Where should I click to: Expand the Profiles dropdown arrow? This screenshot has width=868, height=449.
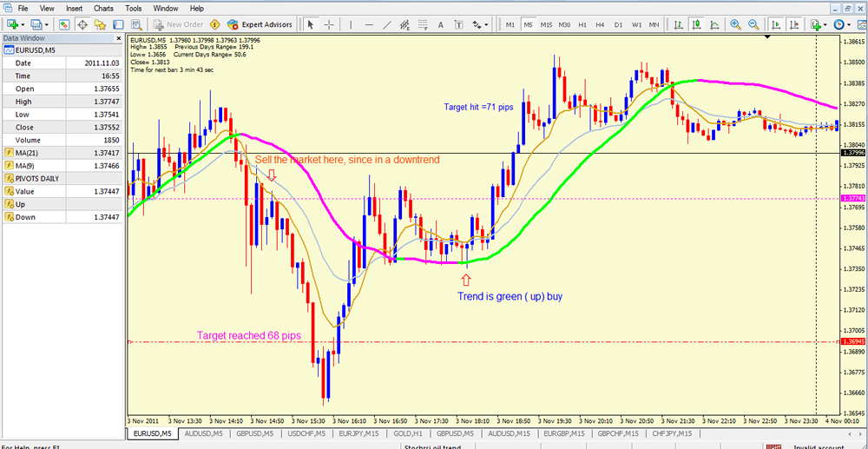[47, 24]
